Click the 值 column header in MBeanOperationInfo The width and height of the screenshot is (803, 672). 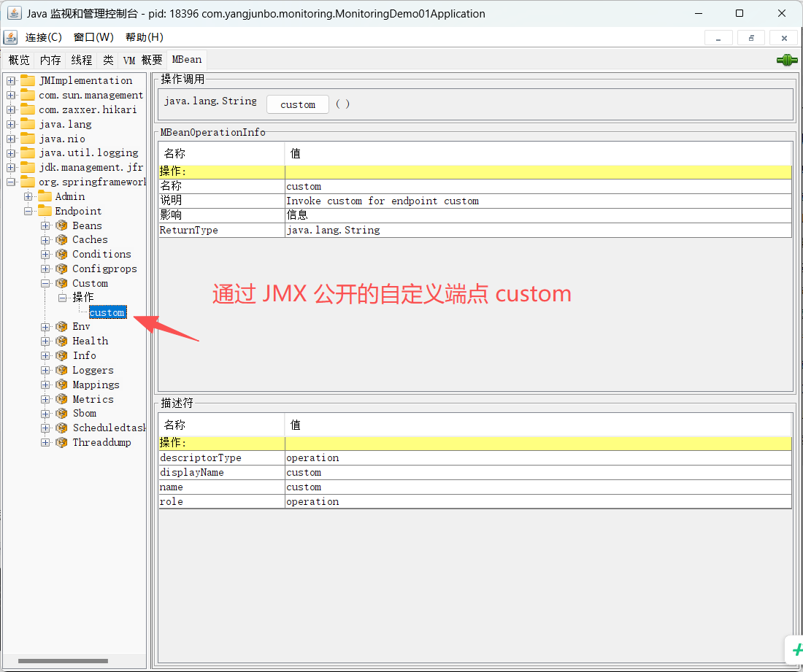(538, 153)
